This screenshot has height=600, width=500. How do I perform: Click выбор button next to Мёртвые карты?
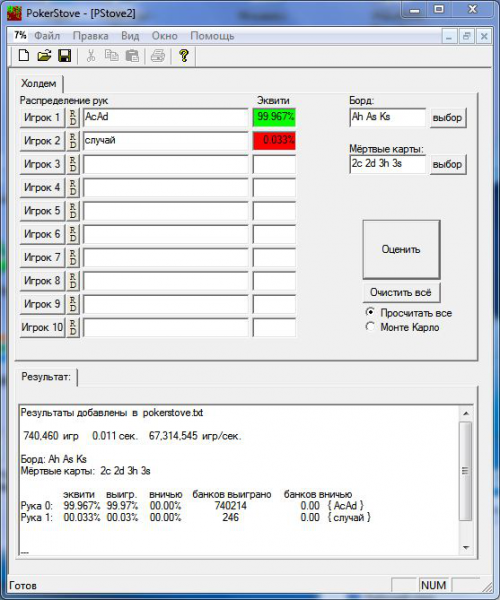click(x=447, y=164)
